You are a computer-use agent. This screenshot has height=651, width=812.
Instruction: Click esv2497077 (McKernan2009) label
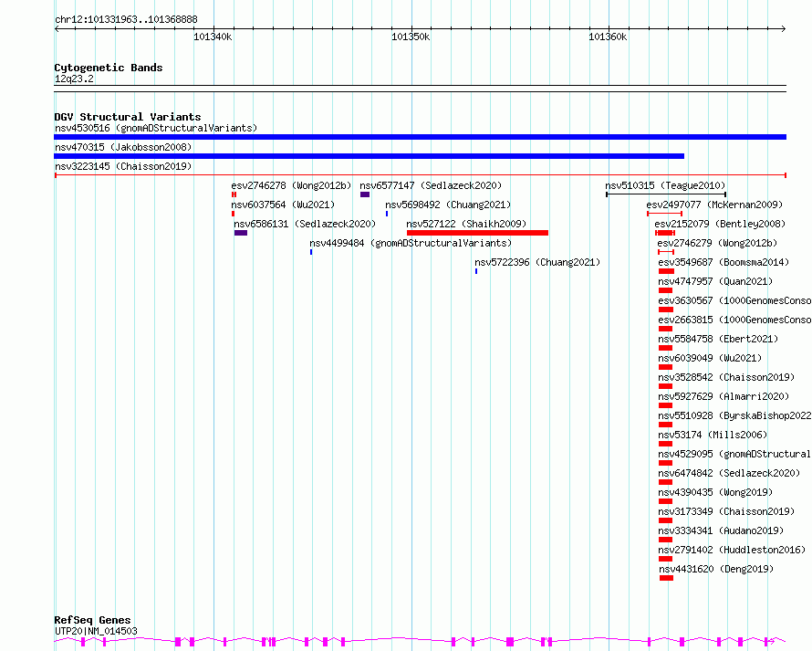tap(714, 205)
